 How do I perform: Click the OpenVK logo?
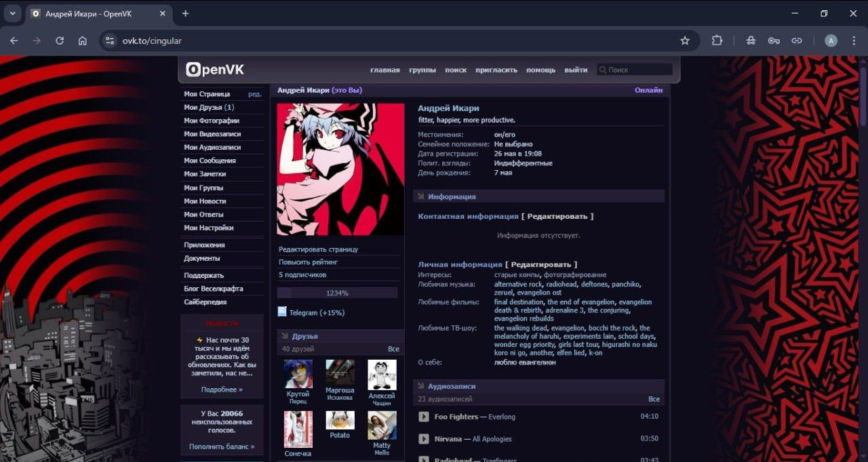tap(216, 70)
